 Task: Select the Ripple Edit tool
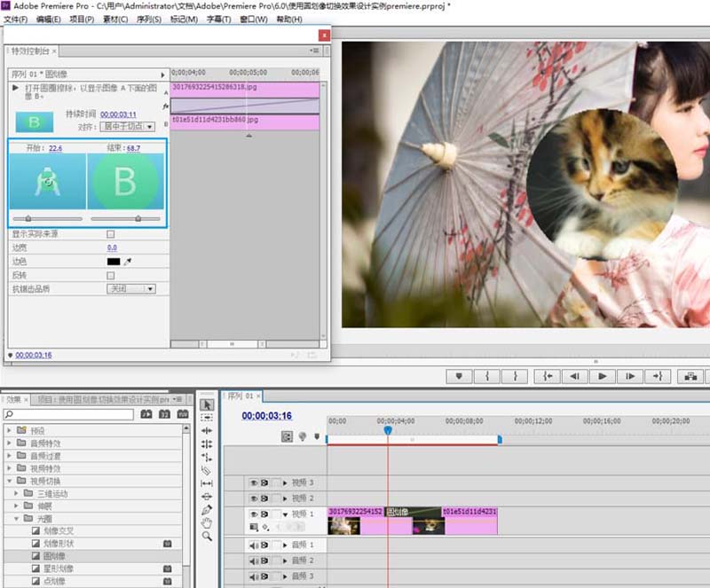[x=207, y=430]
